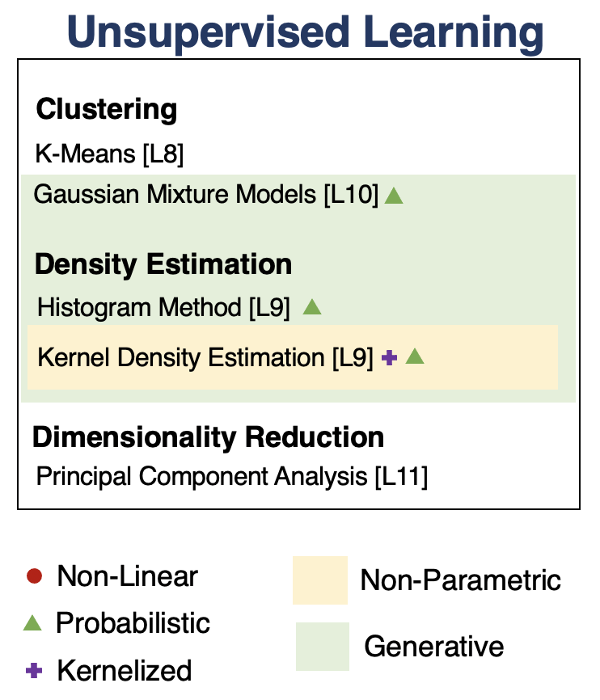The width and height of the screenshot is (600, 700).
Task: Click the yellow Non-Parametric color swatch
Action: 320,580
